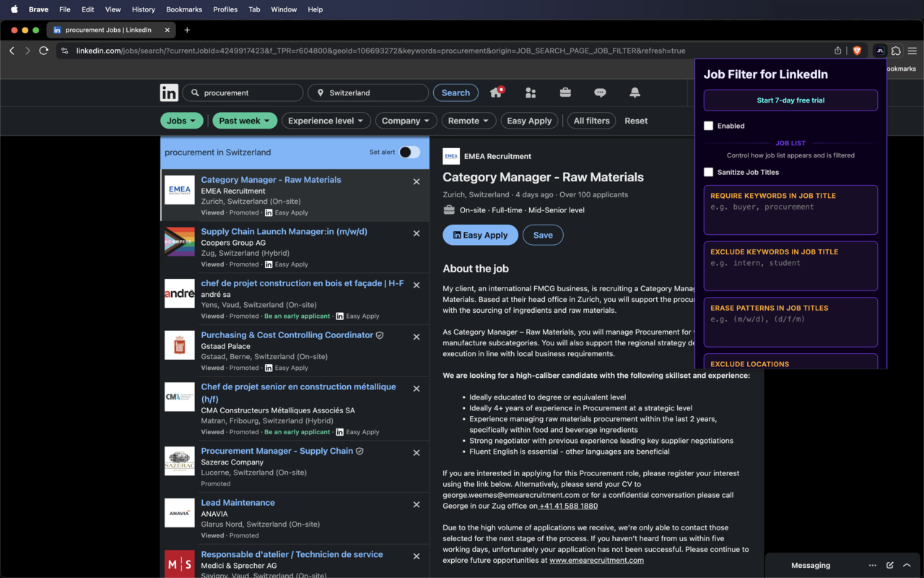Viewport: 924px width, 578px height.
Task: Dismiss the Lead Maintenance job
Action: point(417,504)
